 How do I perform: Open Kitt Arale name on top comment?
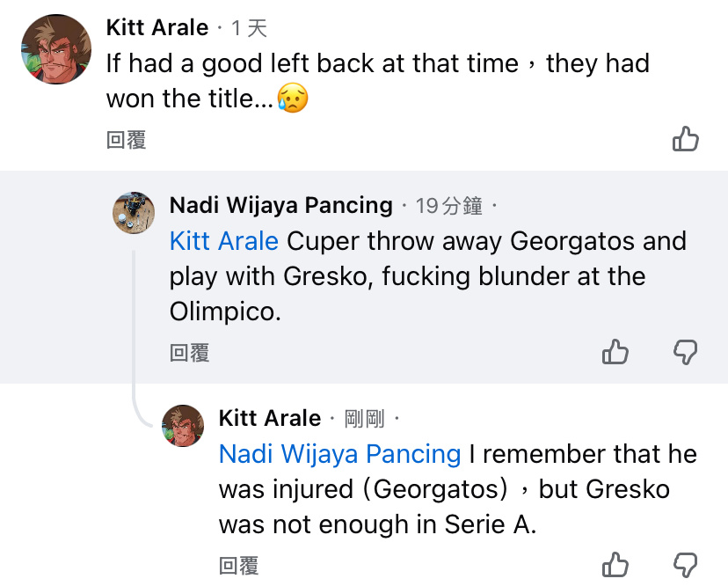coord(157,27)
